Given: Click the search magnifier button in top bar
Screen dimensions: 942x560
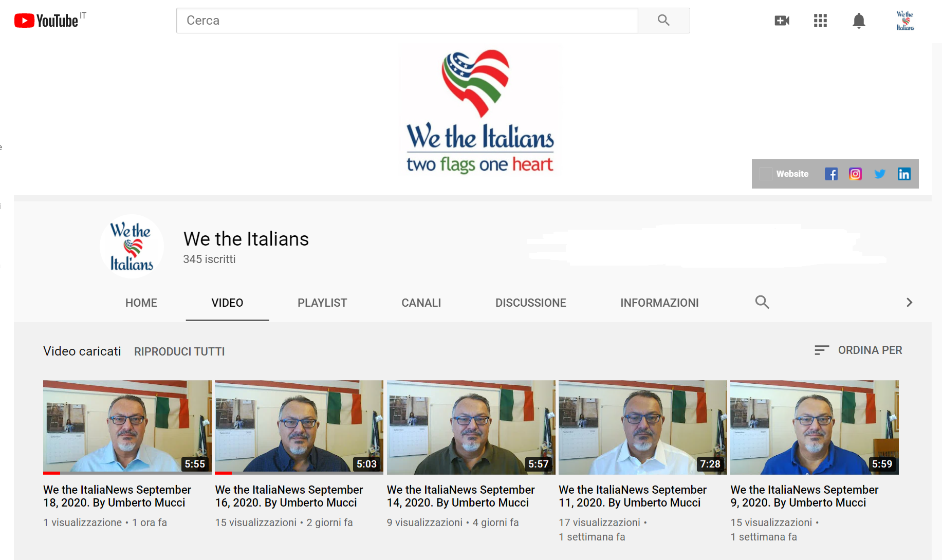Looking at the screenshot, I should pos(663,21).
